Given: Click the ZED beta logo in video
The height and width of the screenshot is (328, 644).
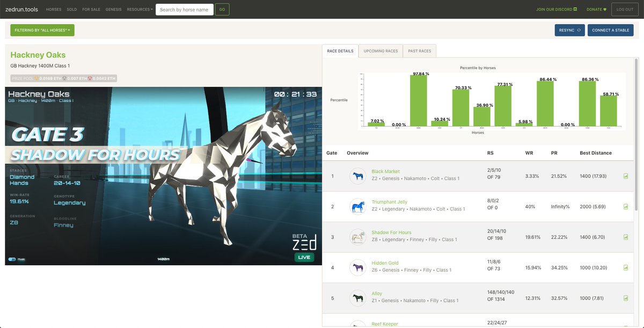Looking at the screenshot, I should 304,243.
